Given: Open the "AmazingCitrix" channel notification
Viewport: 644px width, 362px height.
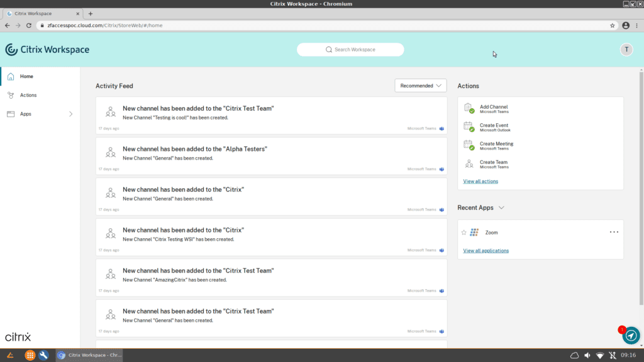Looking at the screenshot, I should [x=272, y=278].
